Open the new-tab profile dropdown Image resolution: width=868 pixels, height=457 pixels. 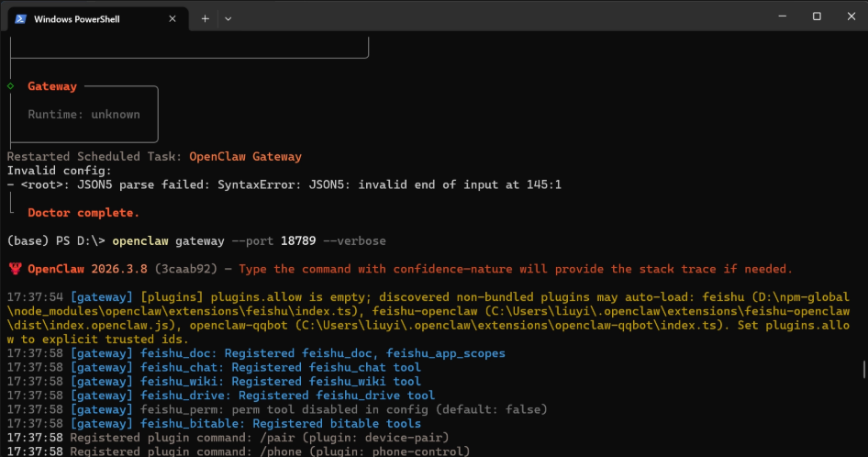click(x=228, y=19)
